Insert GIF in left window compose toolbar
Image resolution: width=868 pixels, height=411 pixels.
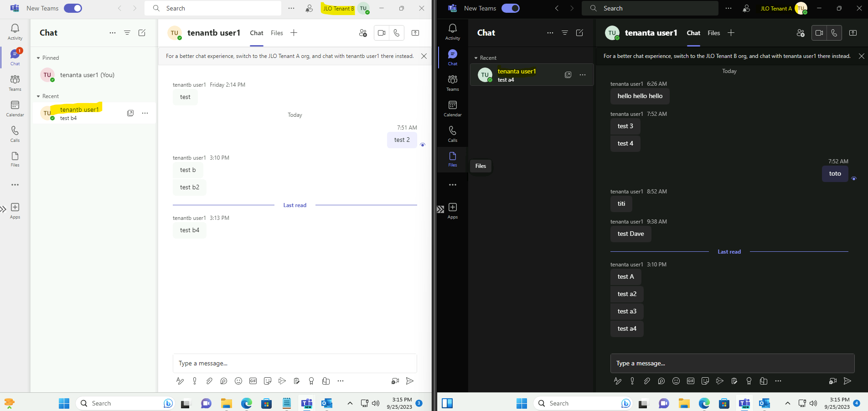253,381
